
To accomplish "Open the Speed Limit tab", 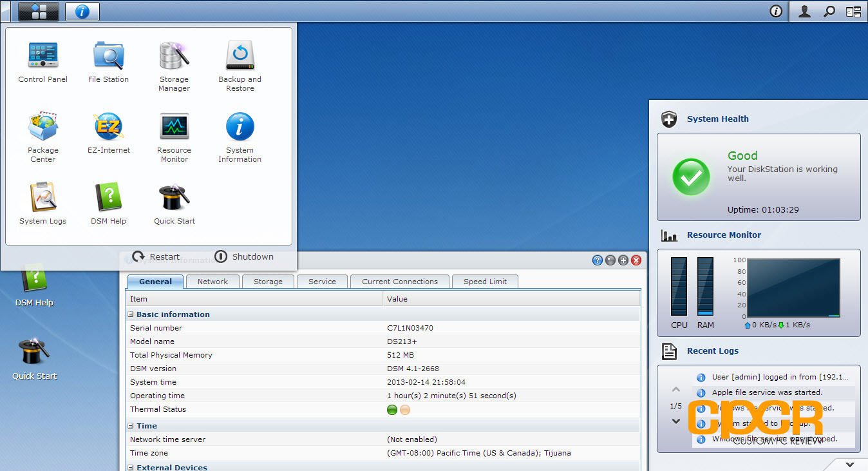I will pos(486,282).
